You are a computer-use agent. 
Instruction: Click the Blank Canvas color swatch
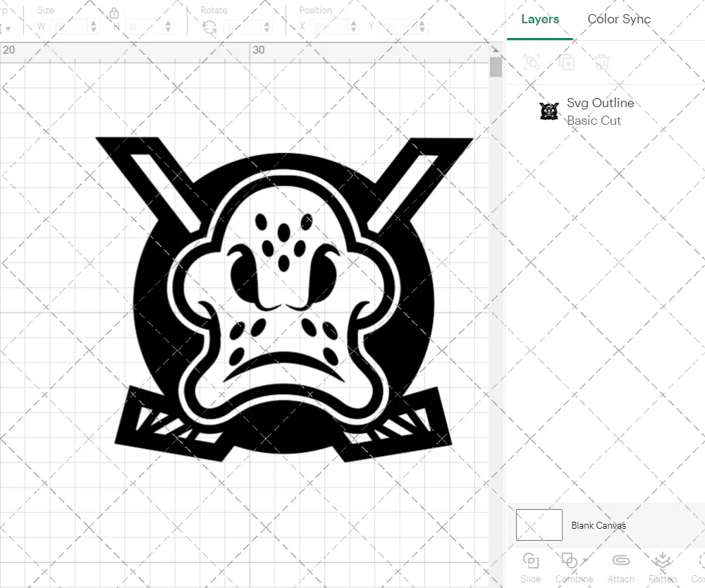(x=539, y=525)
